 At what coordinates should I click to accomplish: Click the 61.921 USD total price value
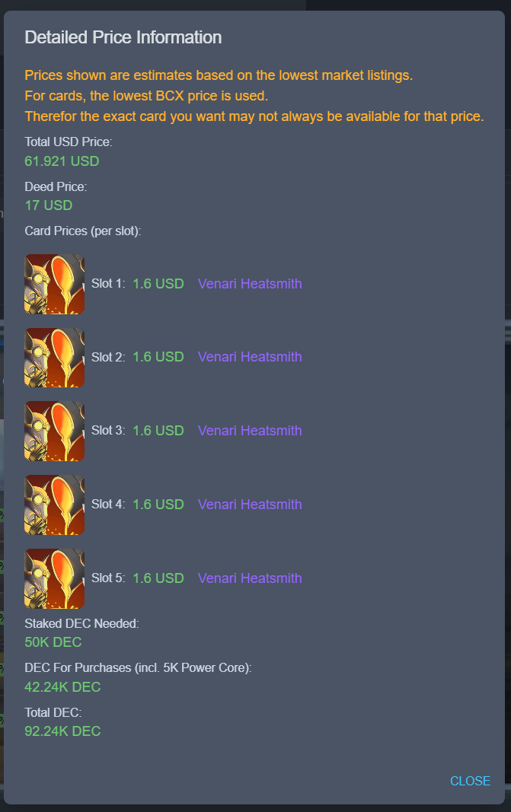[62, 161]
